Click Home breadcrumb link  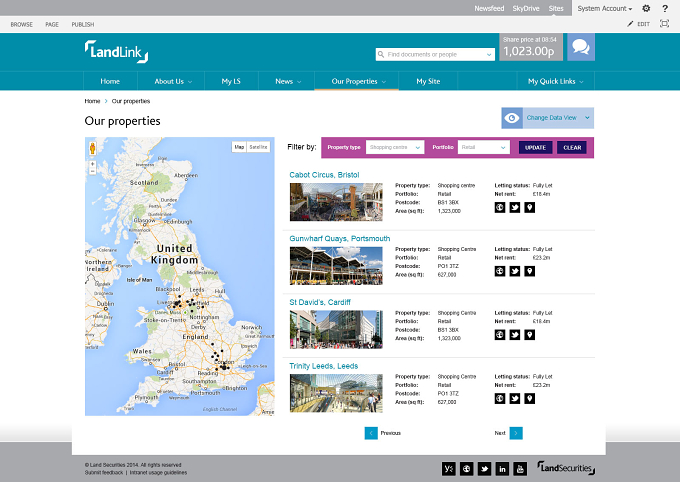click(92, 101)
